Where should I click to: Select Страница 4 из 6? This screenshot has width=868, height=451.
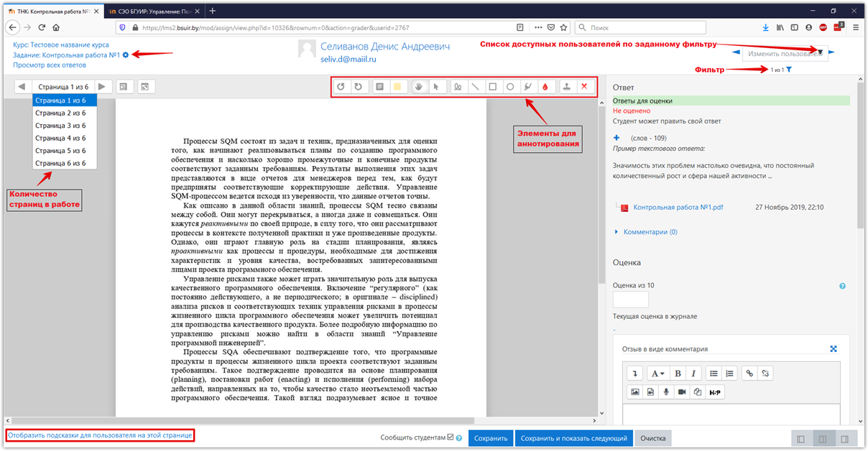pos(64,138)
